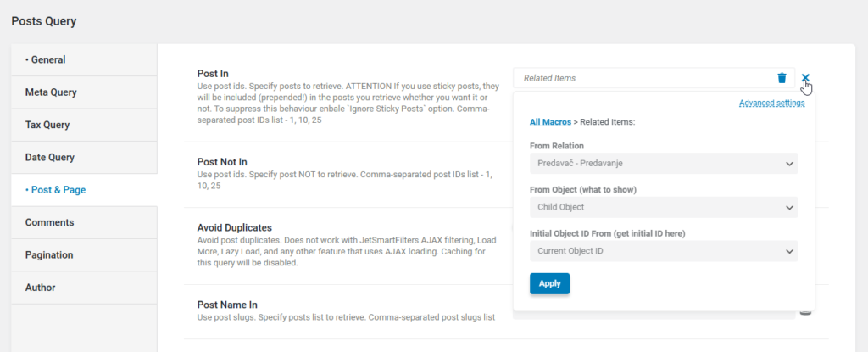Go back to All Macros list
Viewport: 868px width, 352px height.
[550, 122]
